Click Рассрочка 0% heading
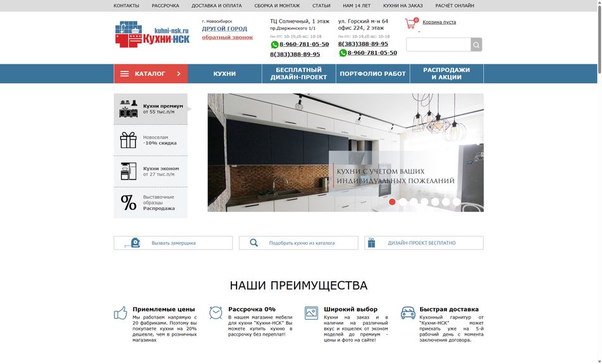 [x=252, y=309]
